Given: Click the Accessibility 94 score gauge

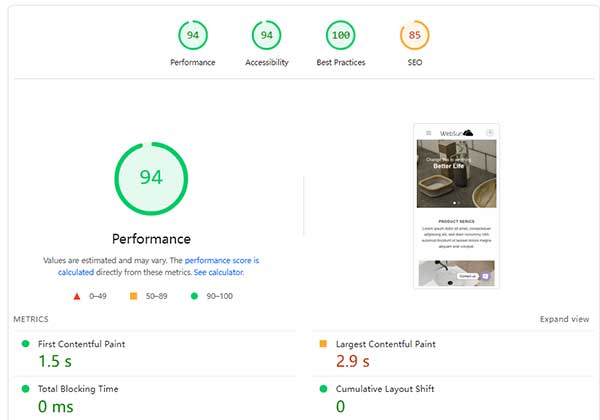Looking at the screenshot, I should click(x=267, y=36).
